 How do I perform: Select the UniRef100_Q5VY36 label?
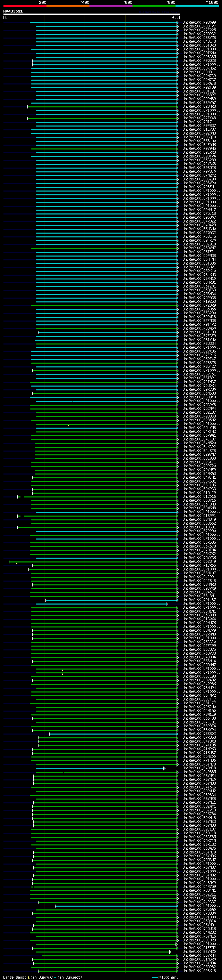199,558
